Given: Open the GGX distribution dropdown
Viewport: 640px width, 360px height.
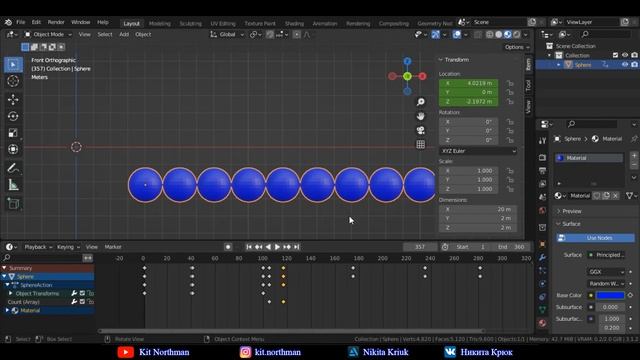Looking at the screenshot, I should click(x=606, y=271).
